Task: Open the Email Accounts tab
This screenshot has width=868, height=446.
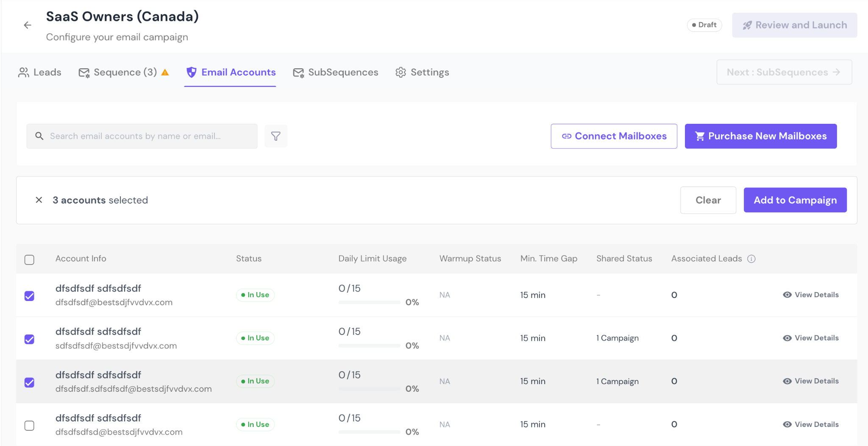Action: (231, 72)
